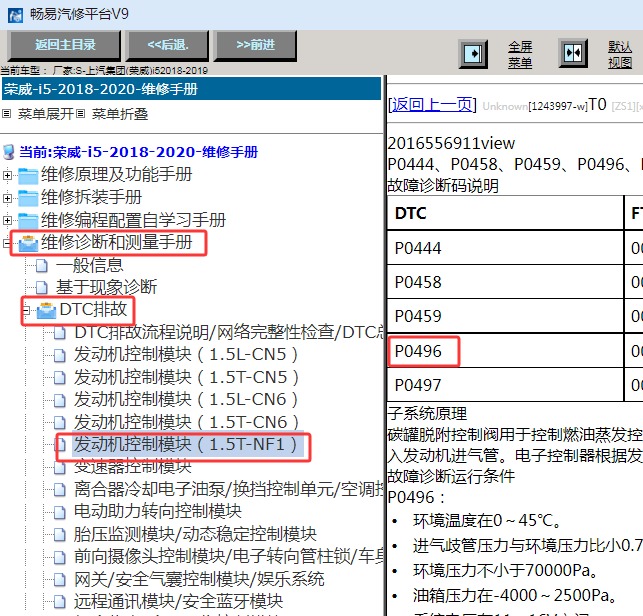The width and height of the screenshot is (643, 616).
Task: Open 网关/安全气囊控制模块/娱乐系统 page
Action: [199, 579]
